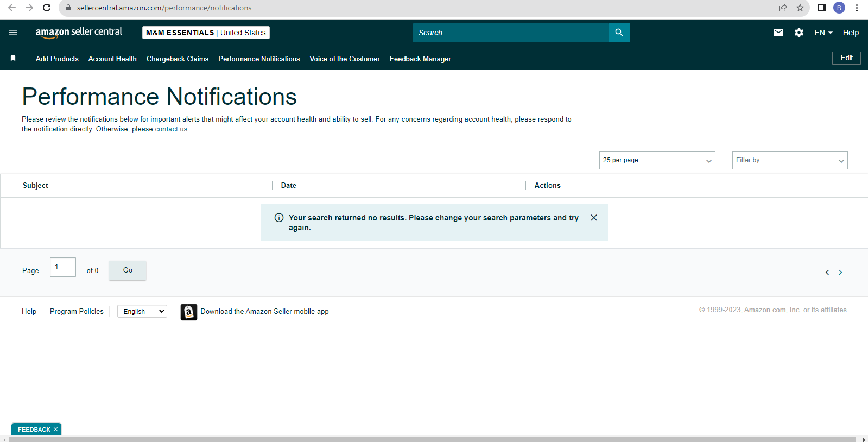868x442 pixels.
Task: Open the Filter by dropdown
Action: click(x=790, y=160)
